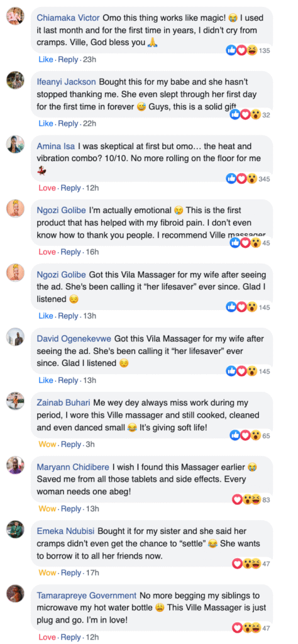The image size is (298, 644).
Task: View reactions on Tamarapreye Government's comment
Action: (246, 628)
